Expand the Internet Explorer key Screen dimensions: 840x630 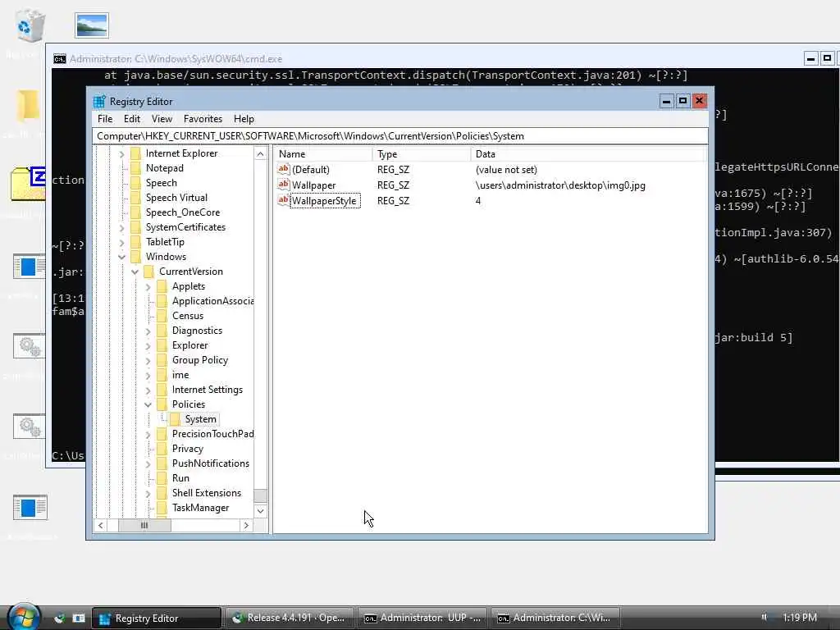(122, 153)
